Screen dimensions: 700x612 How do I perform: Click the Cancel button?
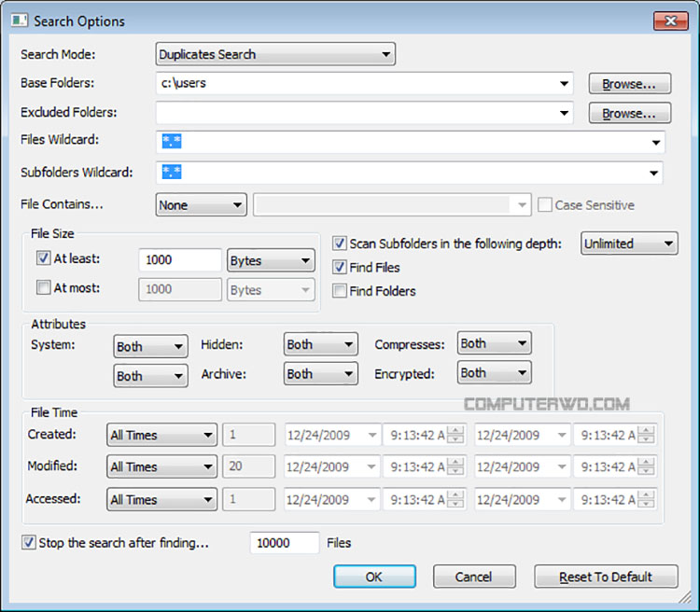point(474,577)
